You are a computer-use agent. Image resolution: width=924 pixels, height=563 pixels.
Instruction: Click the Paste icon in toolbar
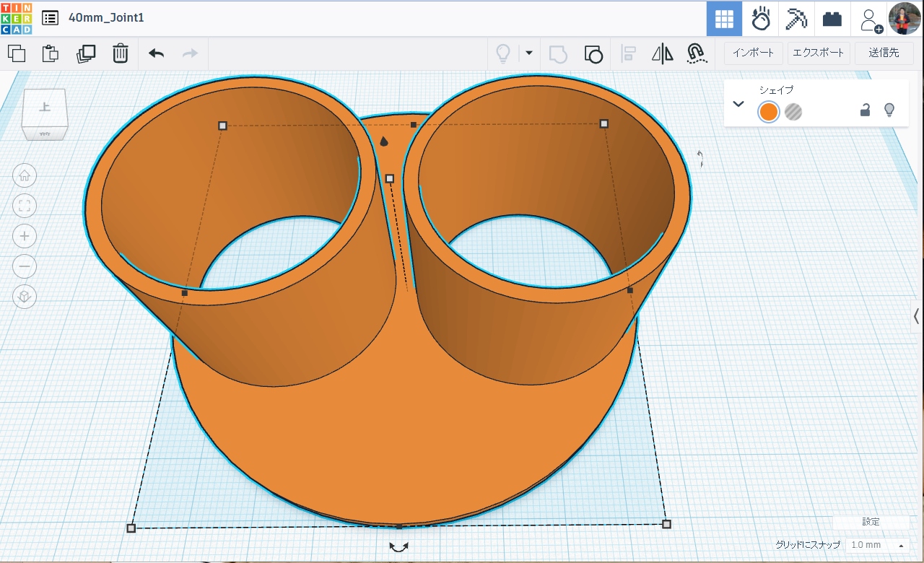click(50, 53)
